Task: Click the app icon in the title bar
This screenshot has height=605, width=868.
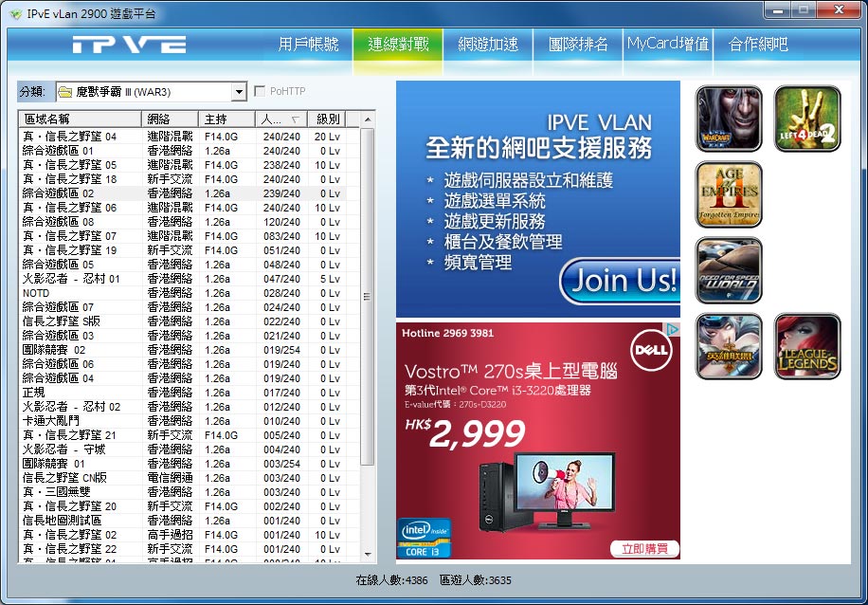Action: pyautogui.click(x=15, y=14)
